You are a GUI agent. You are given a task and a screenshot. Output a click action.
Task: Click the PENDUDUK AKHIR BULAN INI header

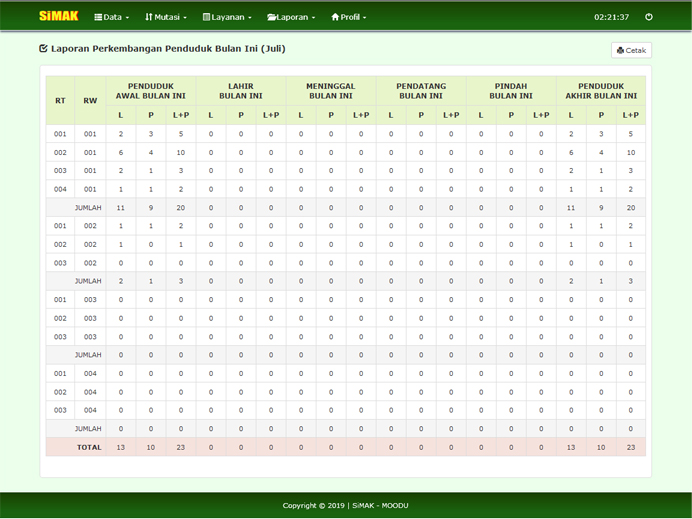(x=600, y=91)
